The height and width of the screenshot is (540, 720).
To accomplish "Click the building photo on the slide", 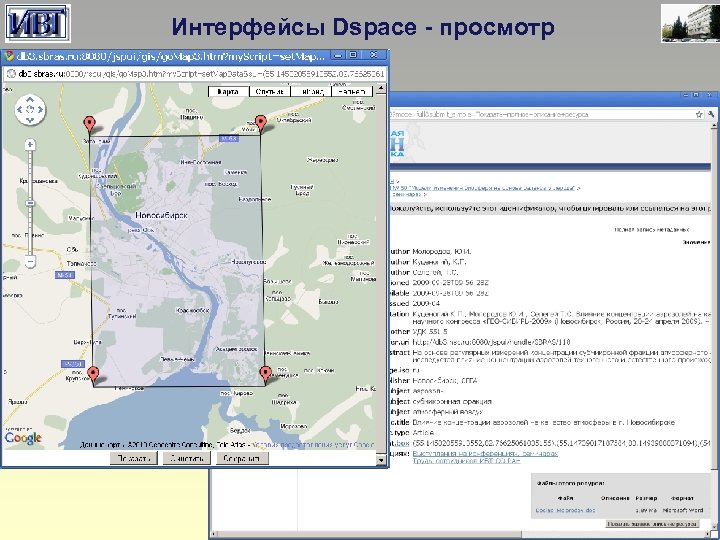I will 690,23.
